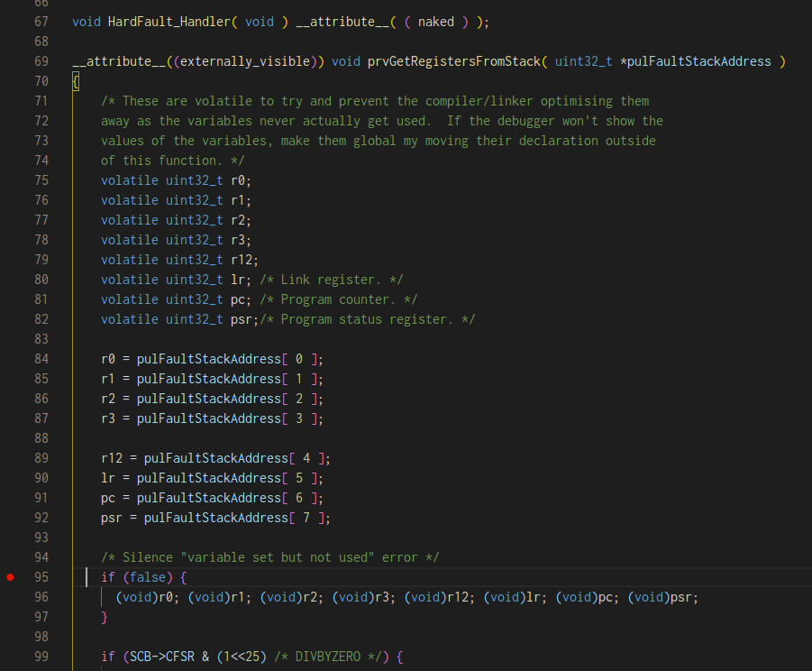This screenshot has height=671, width=812.
Task: Click the 'externally_visible' attribute text
Action: click(245, 61)
